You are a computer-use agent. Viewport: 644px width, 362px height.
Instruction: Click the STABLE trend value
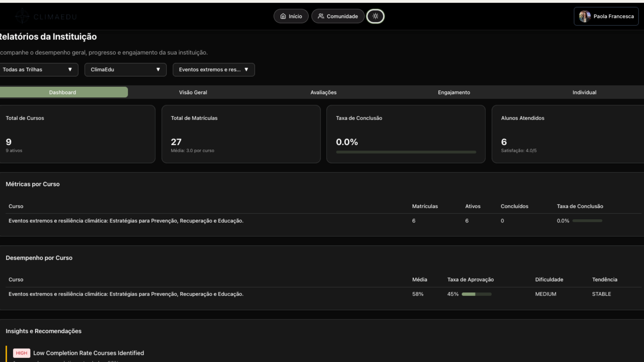[x=601, y=294]
